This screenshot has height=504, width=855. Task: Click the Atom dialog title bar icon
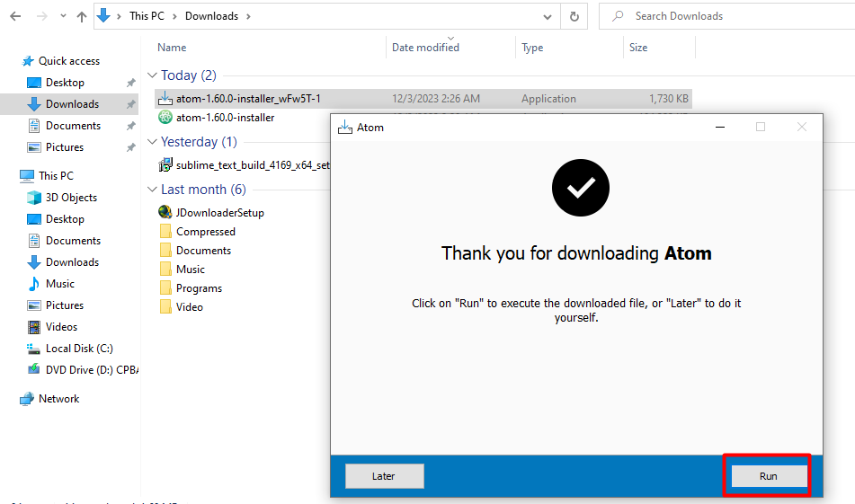pos(345,127)
